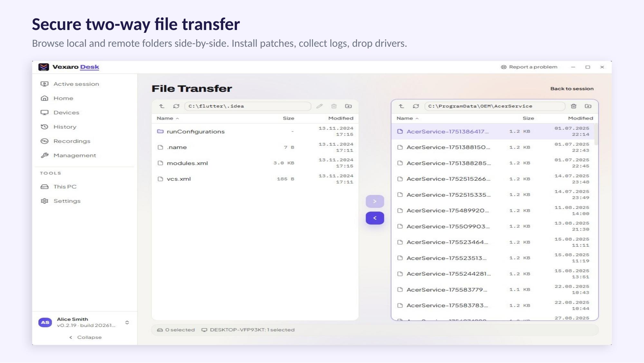Create new folder in remote pane
The height and width of the screenshot is (363, 644).
coord(588,106)
